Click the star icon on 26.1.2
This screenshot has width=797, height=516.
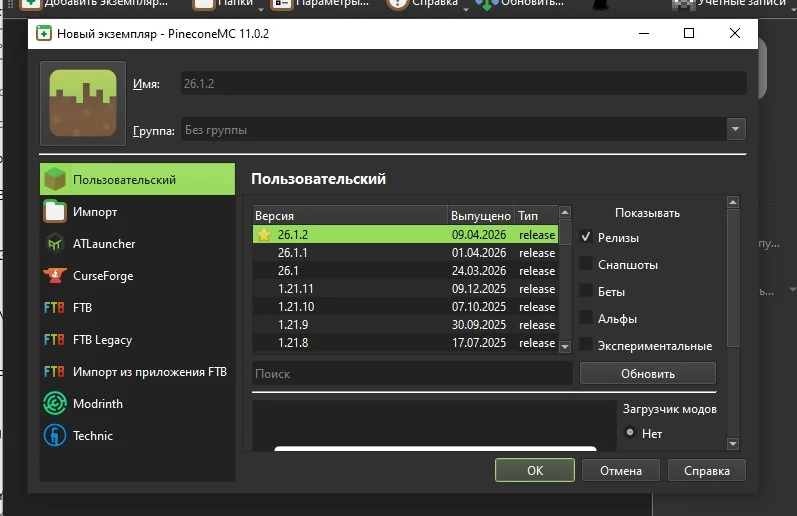click(x=264, y=234)
